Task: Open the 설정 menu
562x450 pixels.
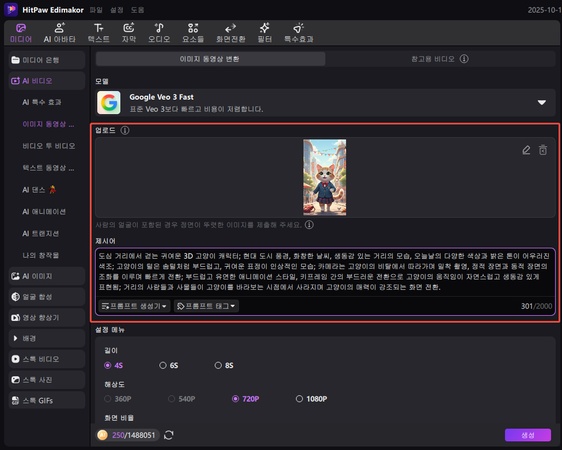Action: (116, 10)
